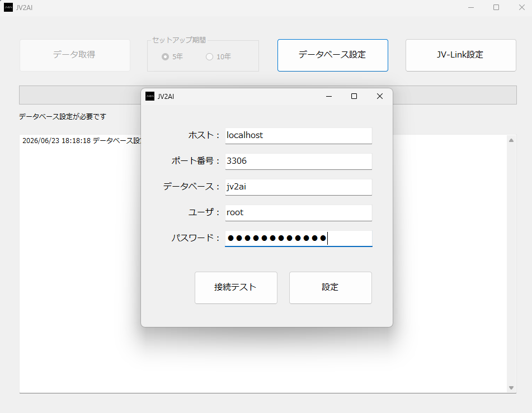Click the データベース設定が必要です status text

coord(63,117)
